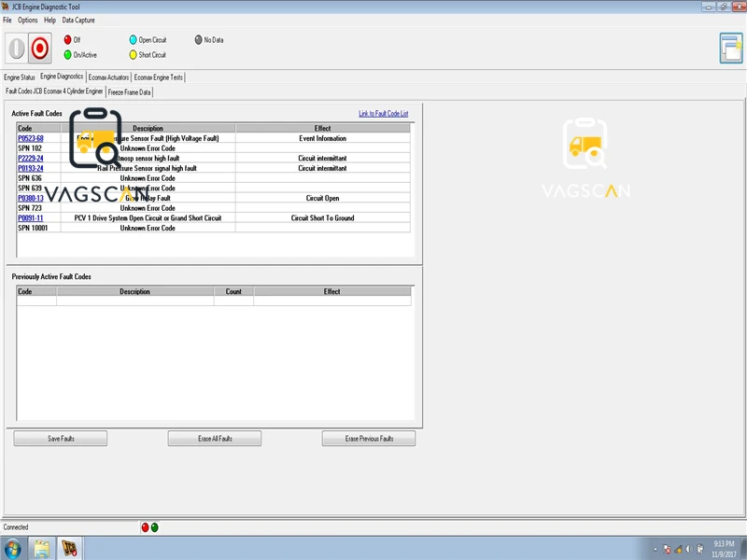Open the Ecomax Engine Tests tab

158,77
